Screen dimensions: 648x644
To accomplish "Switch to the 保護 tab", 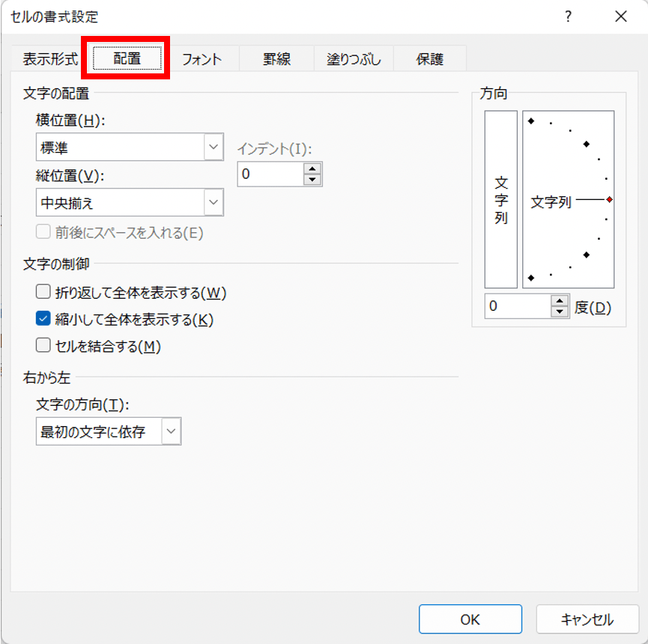I will 430,59.
